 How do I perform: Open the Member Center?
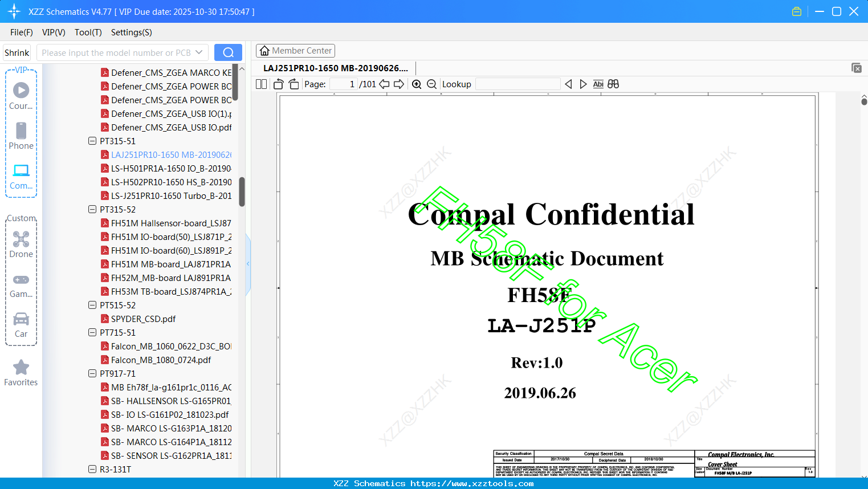point(295,51)
